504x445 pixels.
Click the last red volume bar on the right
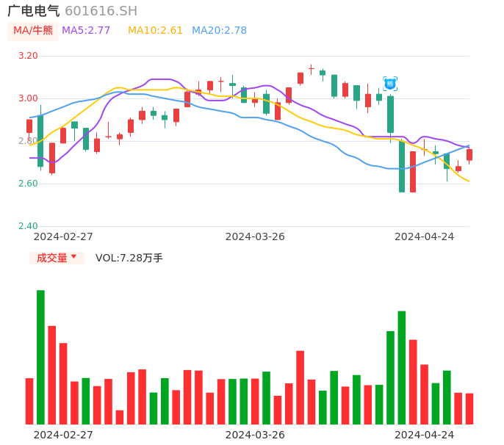coord(469,408)
